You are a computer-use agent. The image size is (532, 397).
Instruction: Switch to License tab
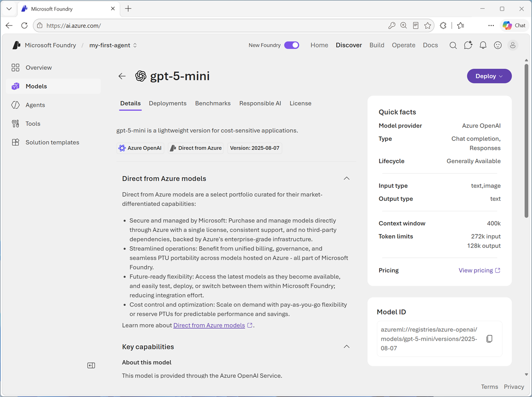pos(301,103)
